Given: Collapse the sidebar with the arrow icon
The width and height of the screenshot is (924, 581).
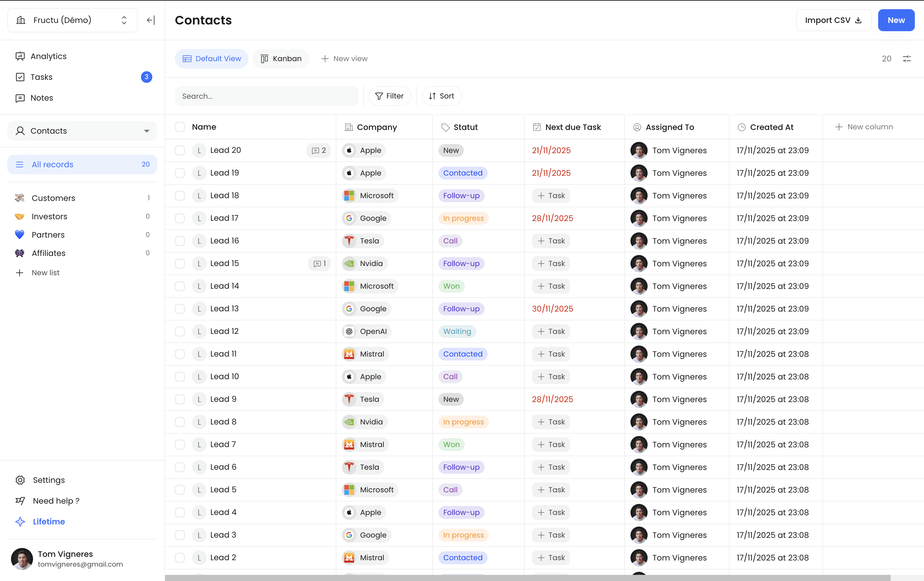Looking at the screenshot, I should coord(151,20).
